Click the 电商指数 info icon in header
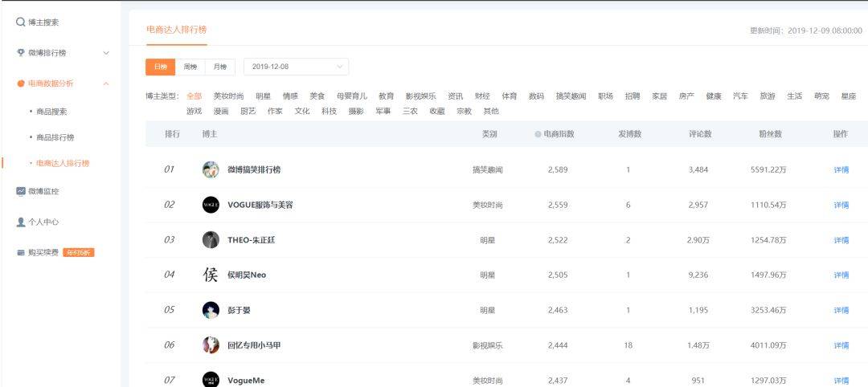This screenshot has width=868, height=387. pos(538,134)
